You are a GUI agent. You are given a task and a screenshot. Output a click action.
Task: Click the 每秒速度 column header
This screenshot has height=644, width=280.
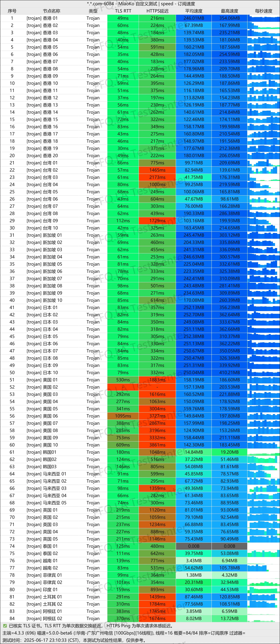click(x=264, y=11)
